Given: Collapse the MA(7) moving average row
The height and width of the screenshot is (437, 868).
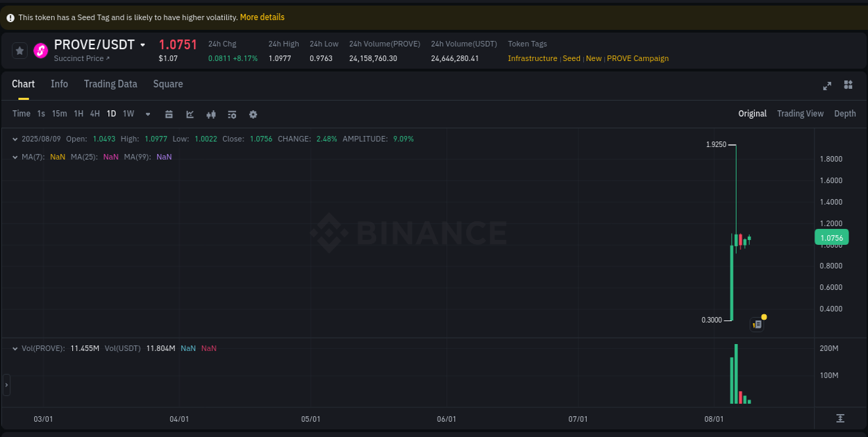Looking at the screenshot, I should pos(15,157).
